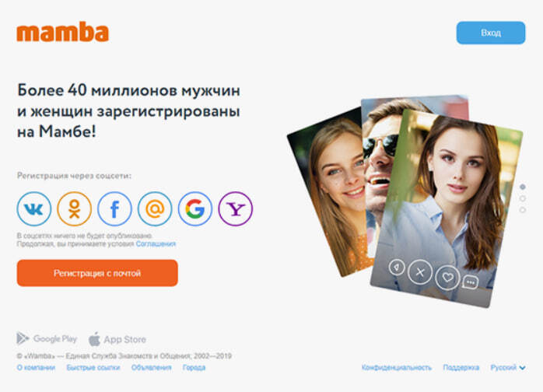Select the Yahoo registration icon
Screen dimensions: 543x392
(236, 208)
